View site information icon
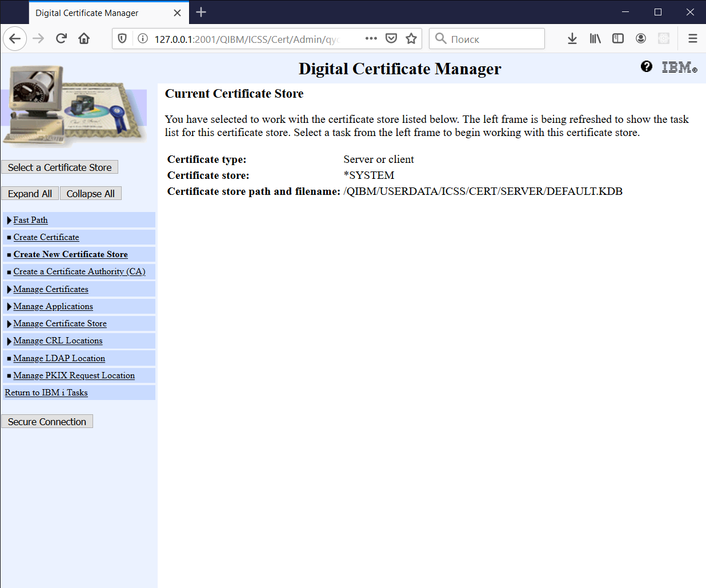 143,39
